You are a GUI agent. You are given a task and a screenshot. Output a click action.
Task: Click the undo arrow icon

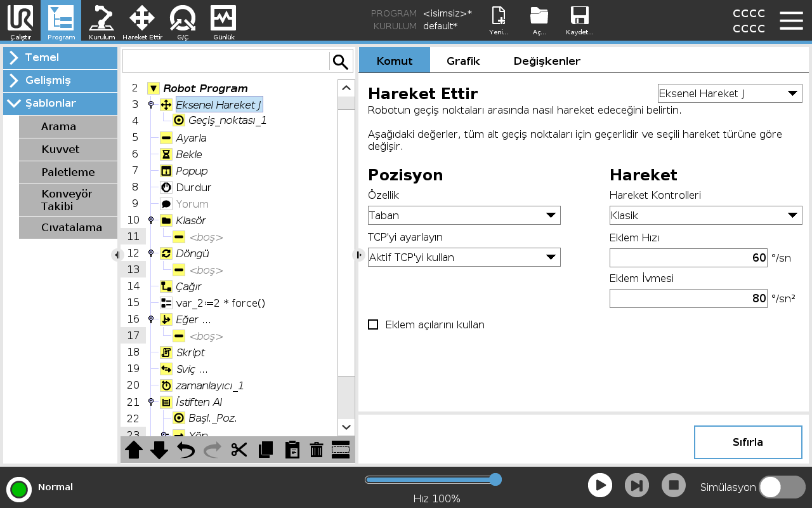pyautogui.click(x=186, y=450)
